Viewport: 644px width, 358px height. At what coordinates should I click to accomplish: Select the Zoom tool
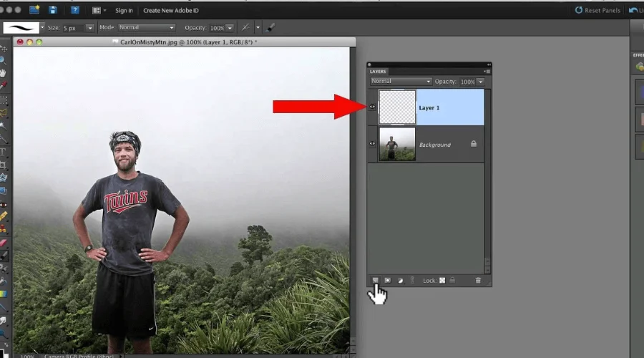4,61
